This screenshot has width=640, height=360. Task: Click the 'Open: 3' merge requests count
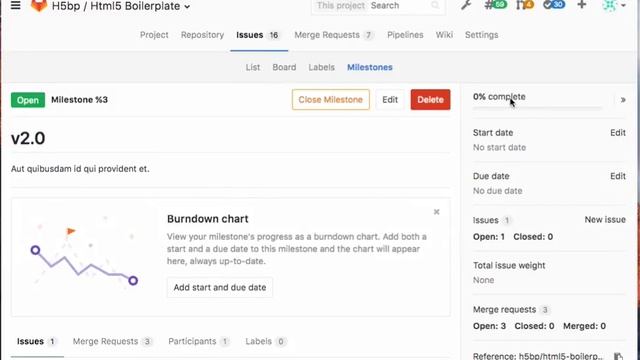click(489, 326)
